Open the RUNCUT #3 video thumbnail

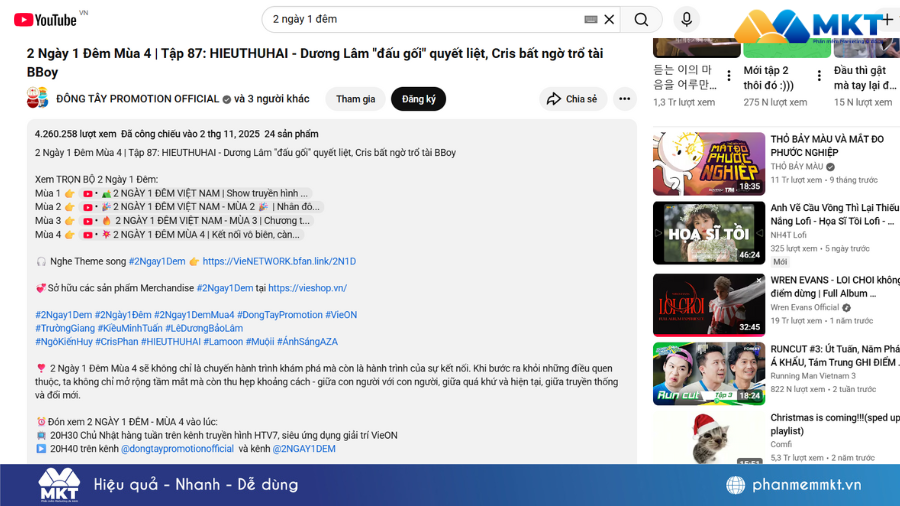(x=709, y=373)
